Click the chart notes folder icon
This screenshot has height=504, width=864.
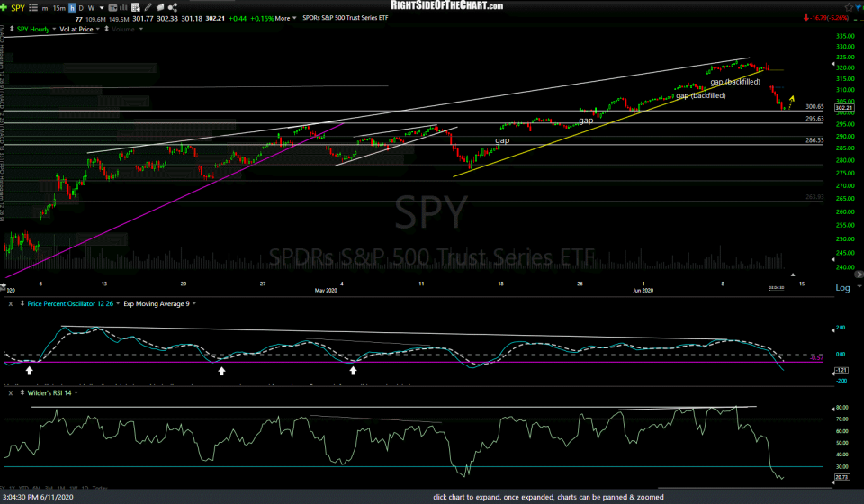(x=160, y=7)
